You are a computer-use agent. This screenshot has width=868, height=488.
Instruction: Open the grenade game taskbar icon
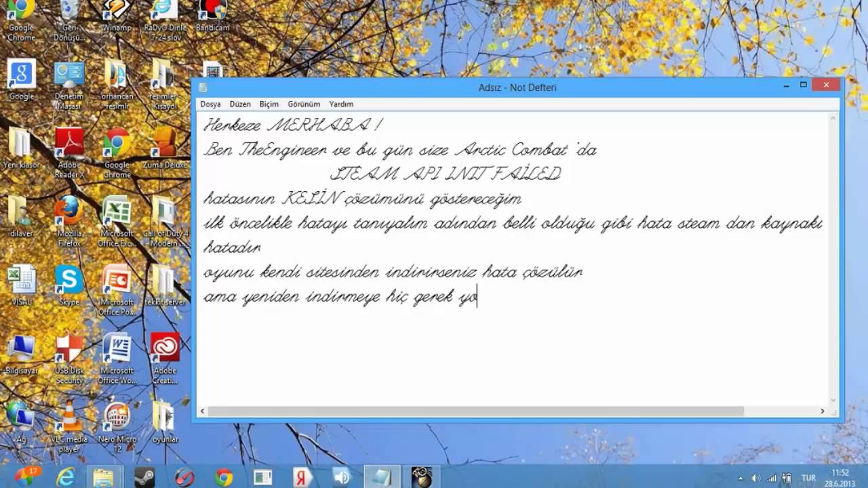422,477
